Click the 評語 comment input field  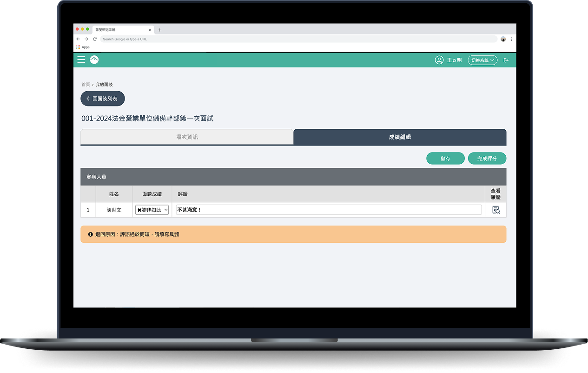coord(329,210)
